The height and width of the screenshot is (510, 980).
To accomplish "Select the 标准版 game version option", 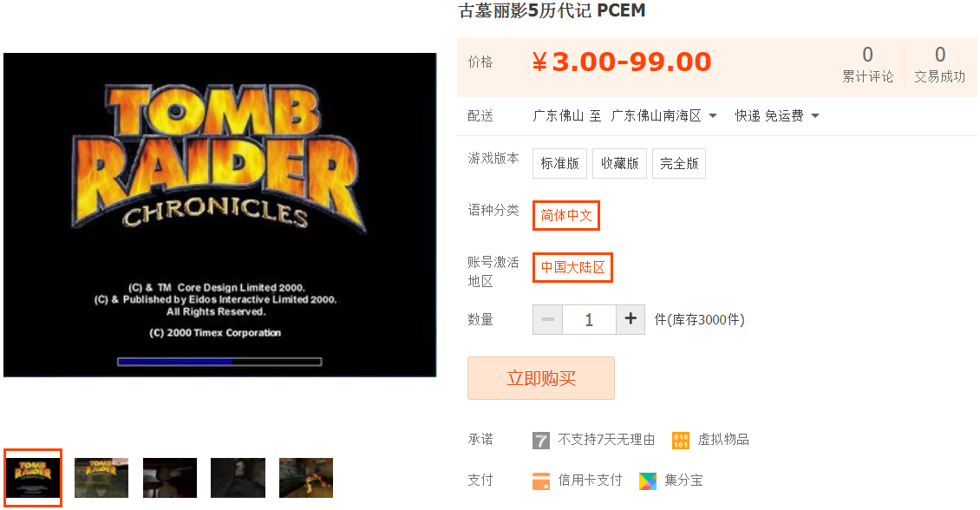I will coord(560,164).
